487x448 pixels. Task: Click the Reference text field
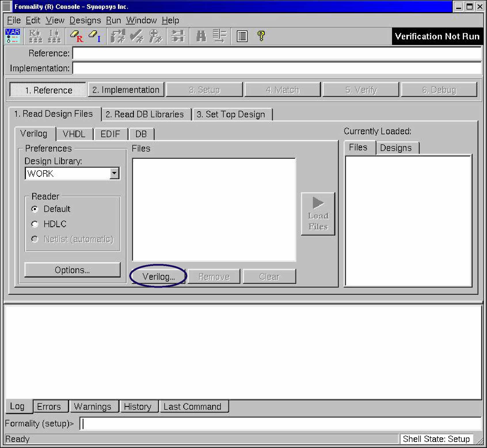[x=277, y=53]
